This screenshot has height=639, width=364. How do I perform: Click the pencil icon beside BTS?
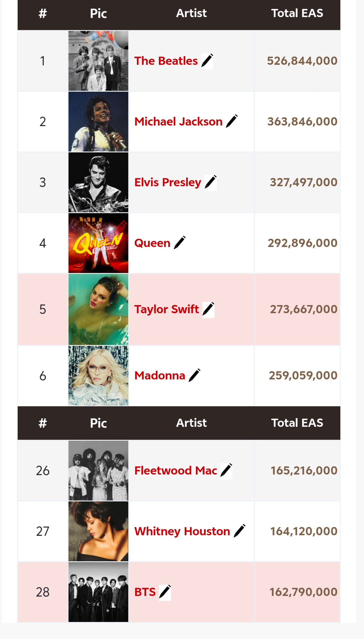pos(165,592)
